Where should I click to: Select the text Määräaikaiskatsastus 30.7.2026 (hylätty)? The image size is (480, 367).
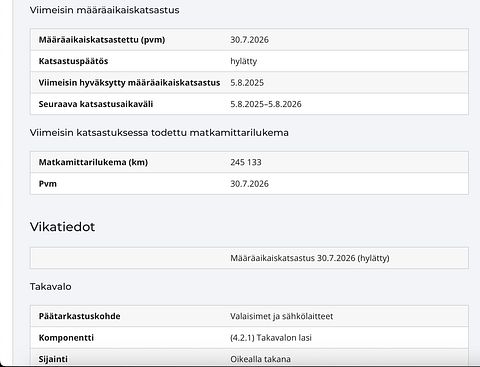pyautogui.click(x=310, y=258)
